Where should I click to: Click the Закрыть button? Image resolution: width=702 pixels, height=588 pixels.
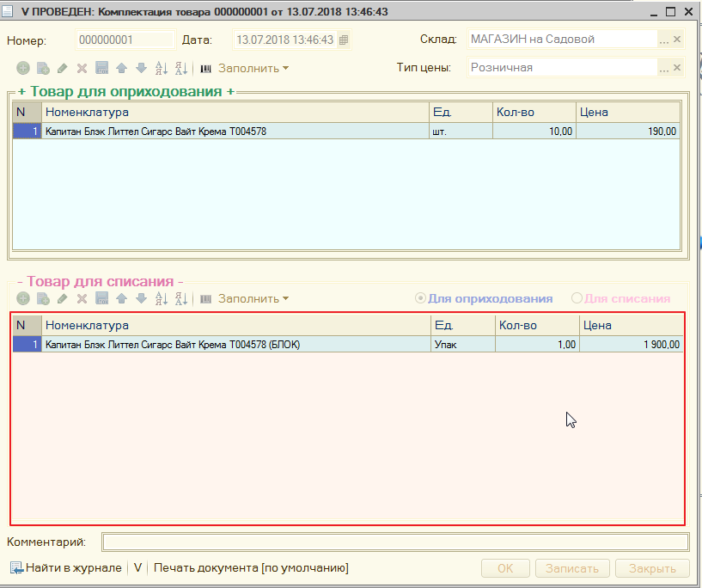(652, 568)
